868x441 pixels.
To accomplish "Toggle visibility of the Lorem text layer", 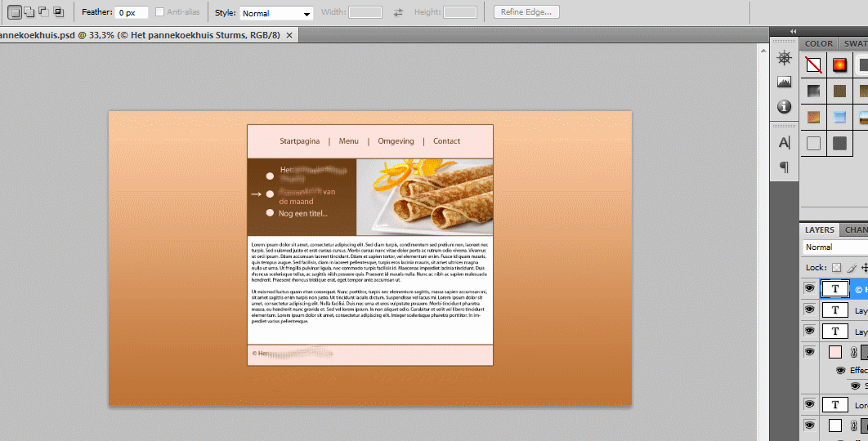I will (809, 404).
